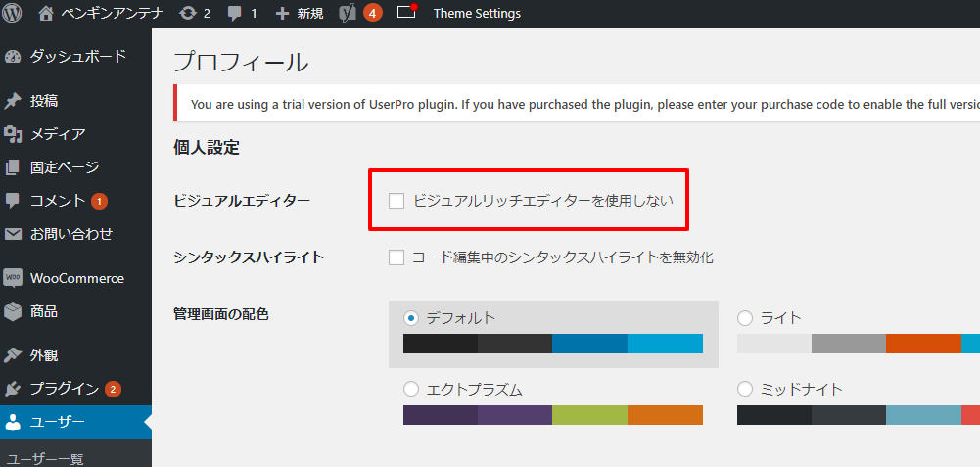Image resolution: width=980 pixels, height=467 pixels.
Task: Open the 投稿 posts menu
Action: pos(44,101)
